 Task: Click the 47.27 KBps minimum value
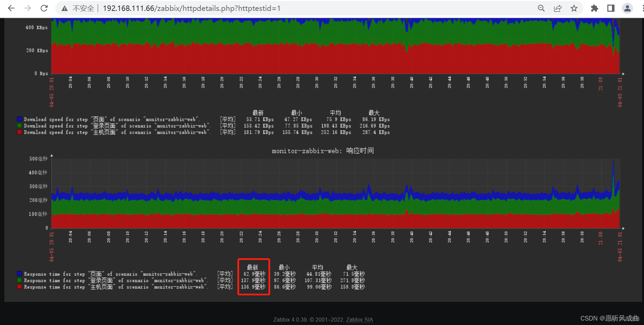[298, 120]
